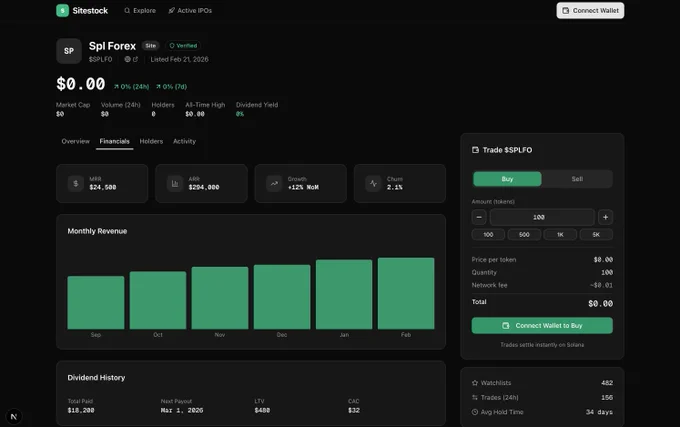
Task: Click the Churn value 2.1%
Action: point(395,187)
